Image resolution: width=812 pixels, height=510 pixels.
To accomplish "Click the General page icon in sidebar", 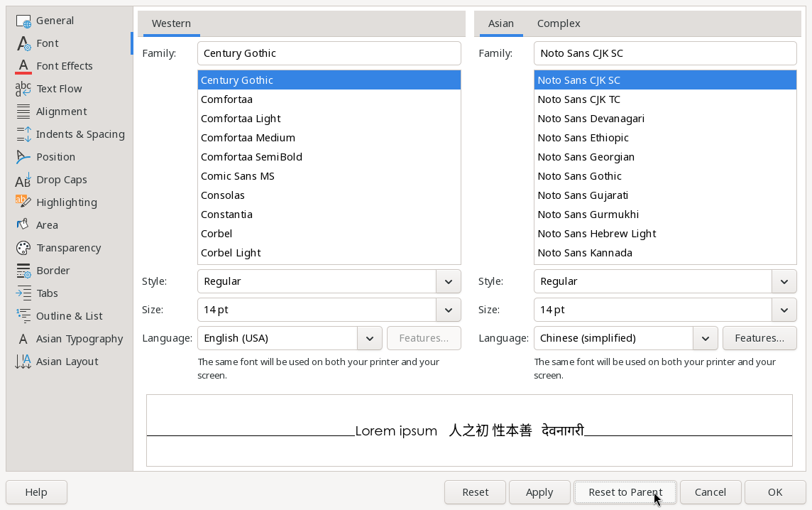I will click(x=23, y=21).
